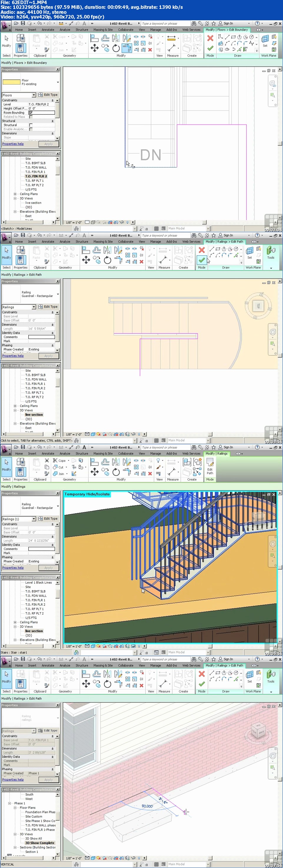The width and height of the screenshot is (283, 868).
Task: Select T.O. FIN FLR 2 bold view in browser
Action: 36,176
